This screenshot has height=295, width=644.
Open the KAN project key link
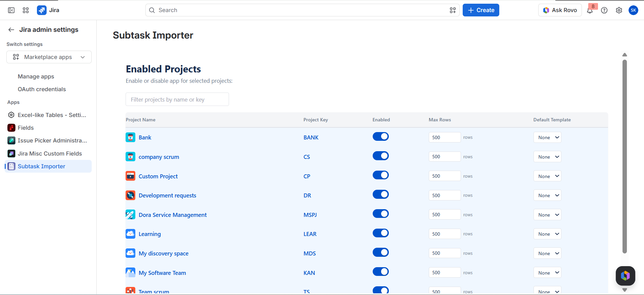(x=309, y=273)
